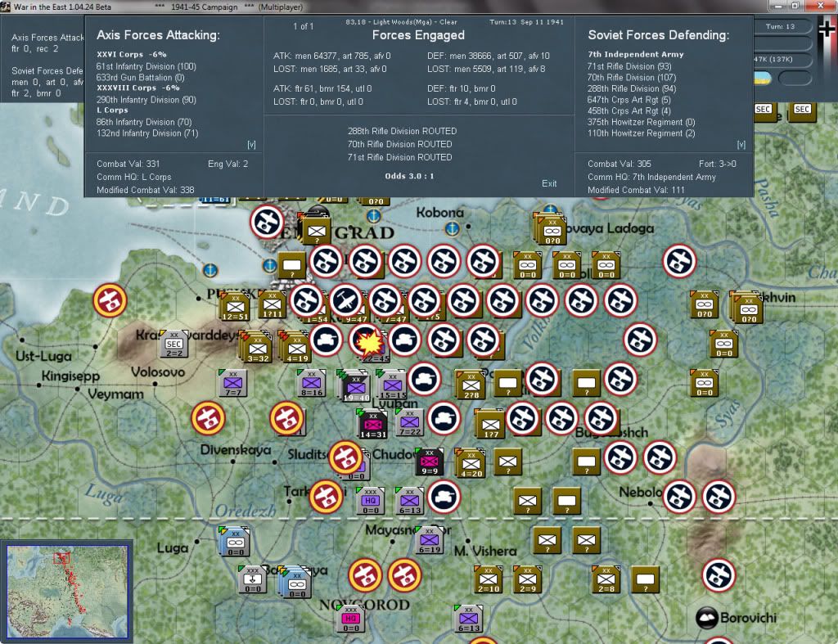Select the Soviet 1?7 unit counter
Image resolution: width=838 pixels, height=644 pixels.
490,424
